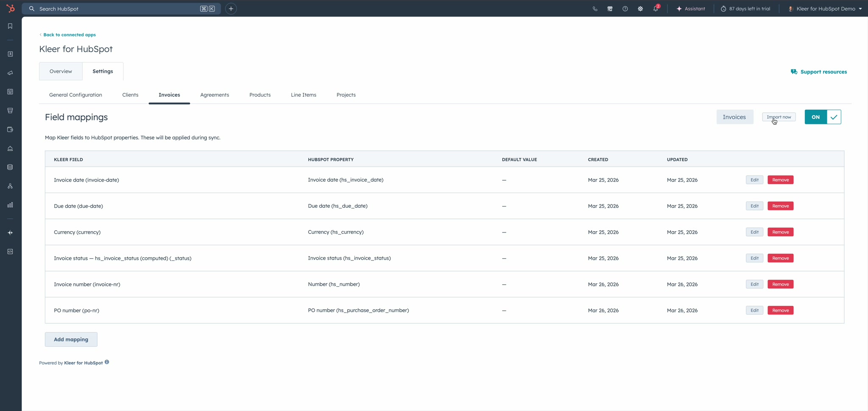The image size is (868, 411).
Task: Open the Notifications bell
Action: 656,8
